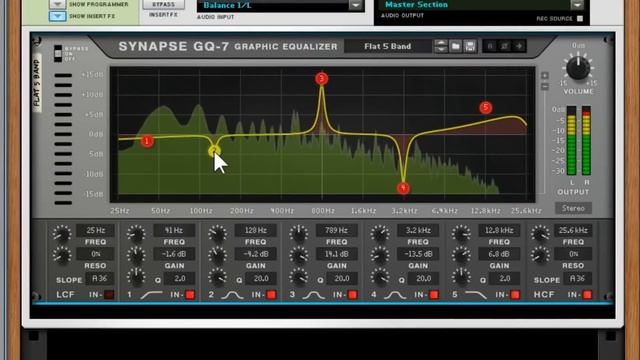Image resolution: width=640 pixels, height=360 pixels.
Task: Click the LCF Slope value A36
Action: (x=100, y=279)
